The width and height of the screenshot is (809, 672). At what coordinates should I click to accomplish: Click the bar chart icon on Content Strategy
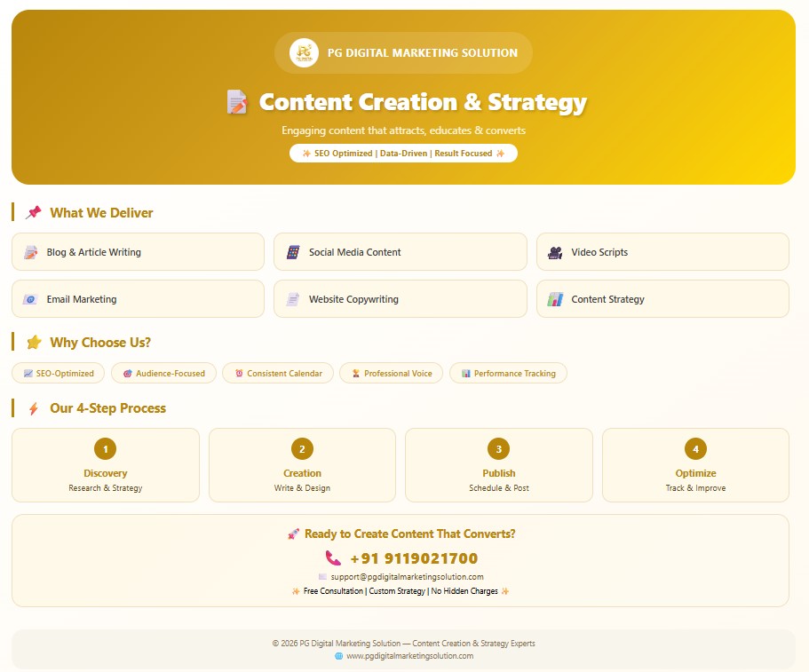[555, 299]
